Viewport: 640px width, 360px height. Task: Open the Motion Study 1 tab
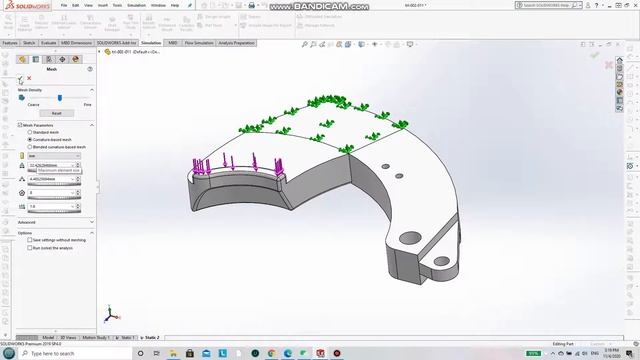(95, 338)
